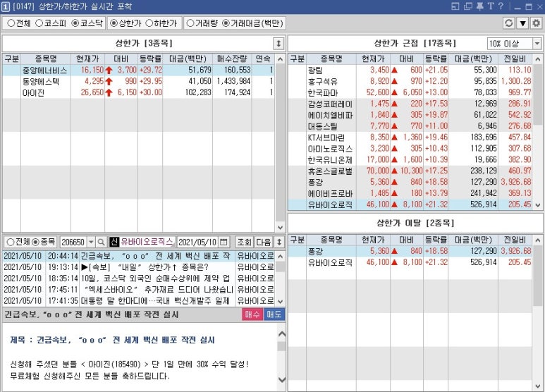
Task: Select 에이비프로바 row
Action: [410, 193]
